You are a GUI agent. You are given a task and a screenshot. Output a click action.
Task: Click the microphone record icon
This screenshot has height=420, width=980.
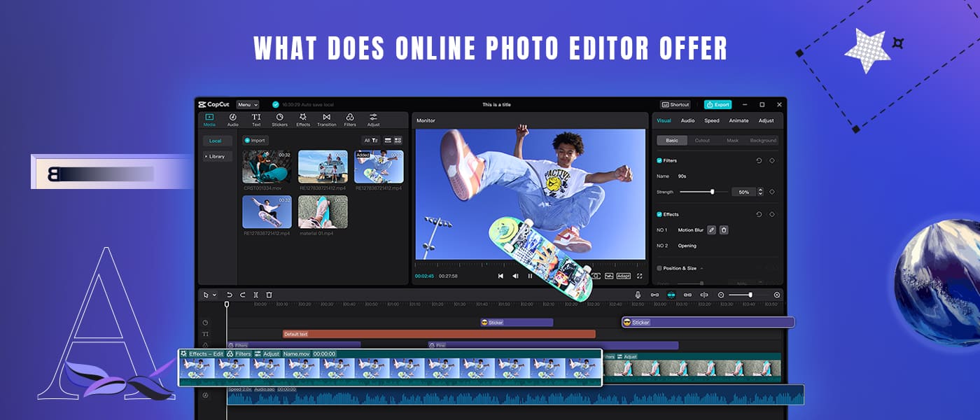[x=638, y=295]
